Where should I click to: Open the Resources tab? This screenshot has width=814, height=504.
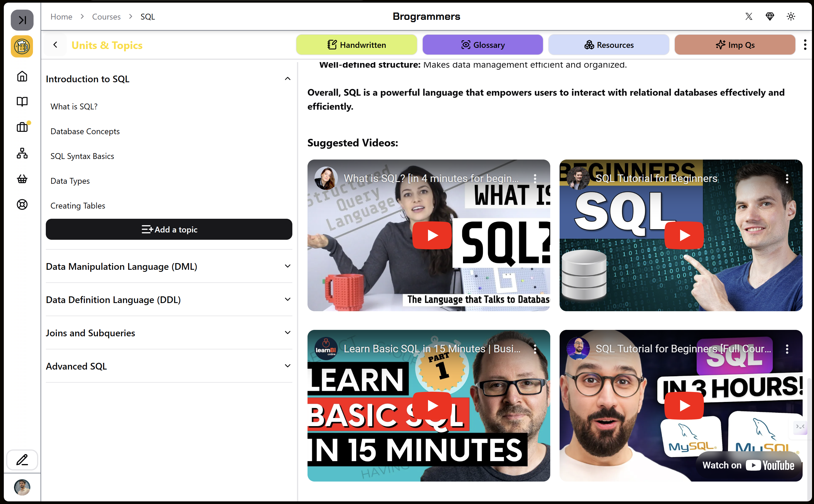click(608, 45)
